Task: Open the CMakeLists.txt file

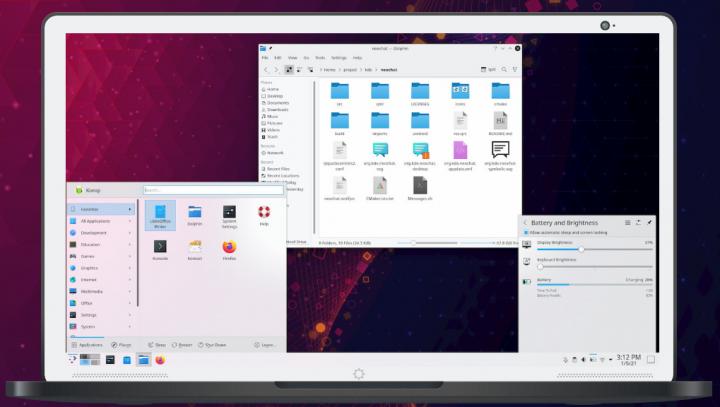Action: [x=379, y=188]
